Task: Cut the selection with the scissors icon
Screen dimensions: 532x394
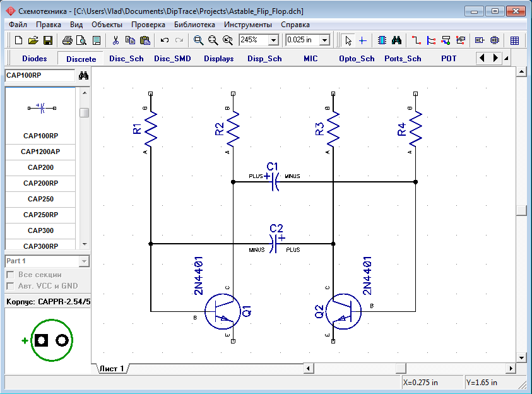Action: point(115,40)
